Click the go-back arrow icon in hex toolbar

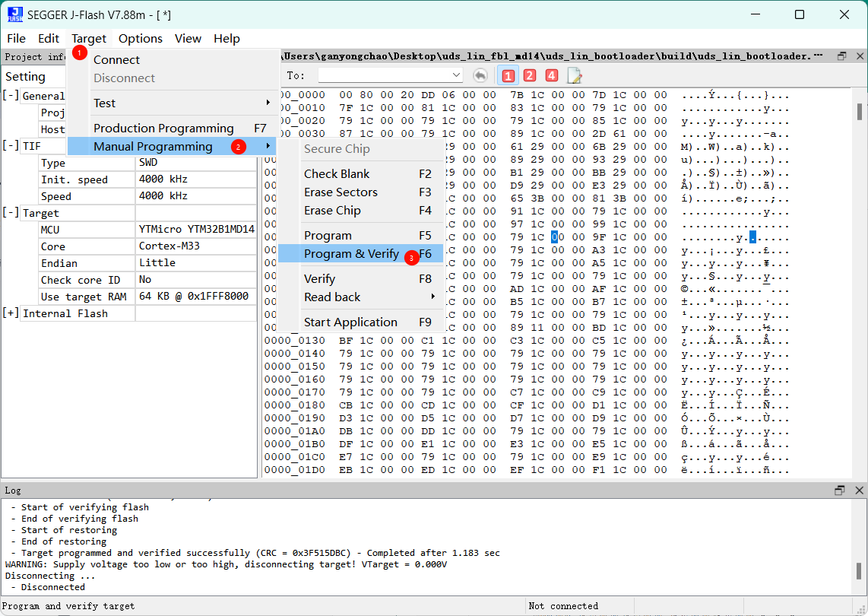tap(480, 75)
